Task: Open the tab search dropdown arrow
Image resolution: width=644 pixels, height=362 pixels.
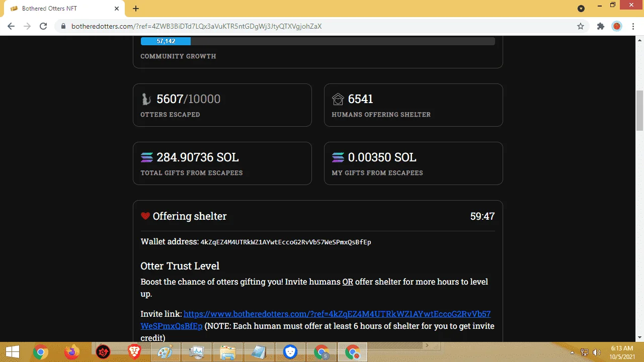Action: [581, 9]
